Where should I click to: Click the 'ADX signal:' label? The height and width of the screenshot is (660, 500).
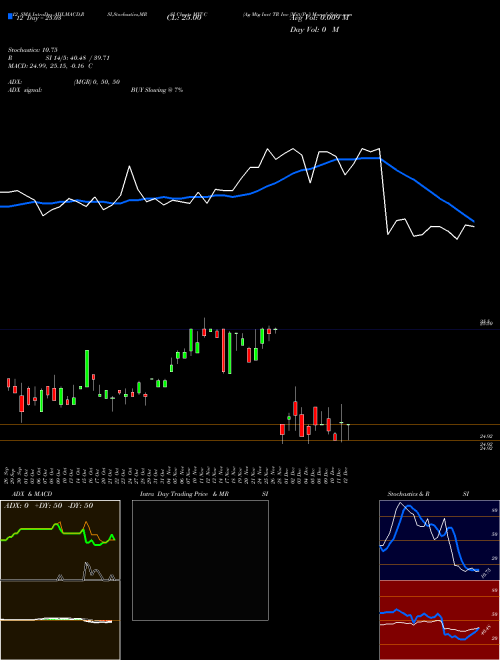click(25, 90)
